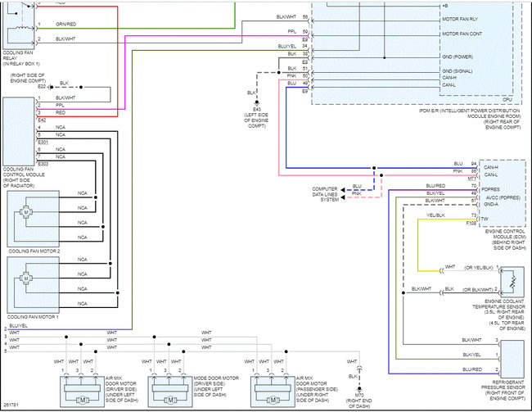Select the IPDM E/R module description text

470,119
